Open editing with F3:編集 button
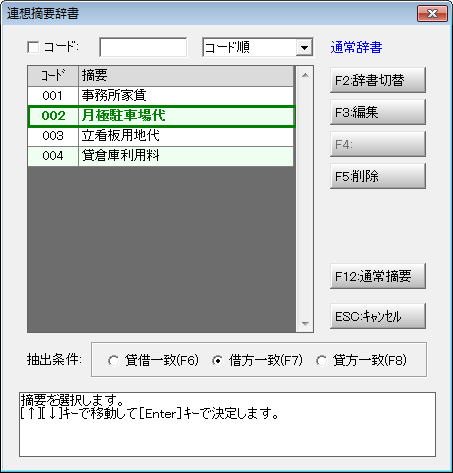This screenshot has width=453, height=473. click(378, 112)
